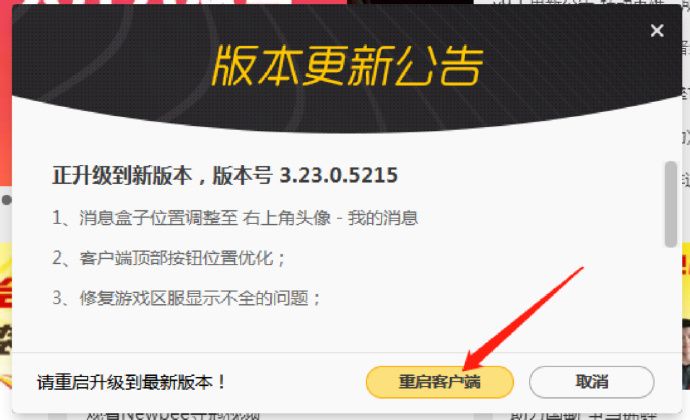The height and width of the screenshot is (420, 690).
Task: Click the partially visible portrait thumbnail at right edge
Action: point(686,354)
